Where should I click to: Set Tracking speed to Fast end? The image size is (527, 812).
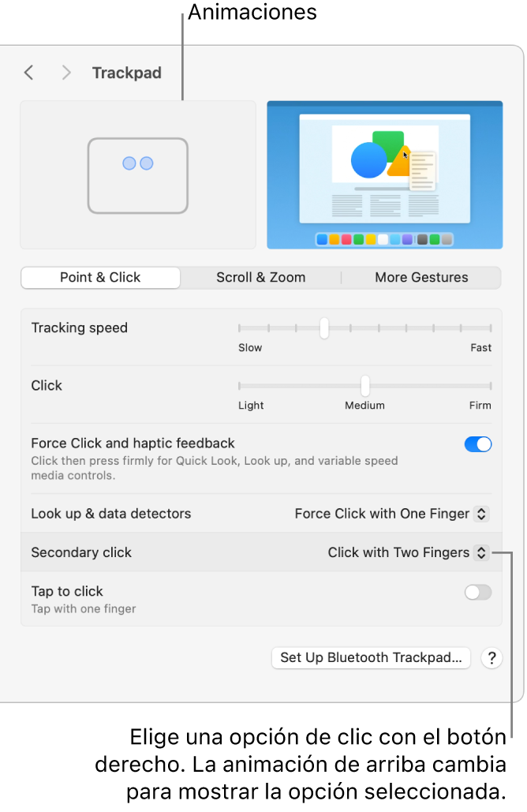tap(491, 328)
